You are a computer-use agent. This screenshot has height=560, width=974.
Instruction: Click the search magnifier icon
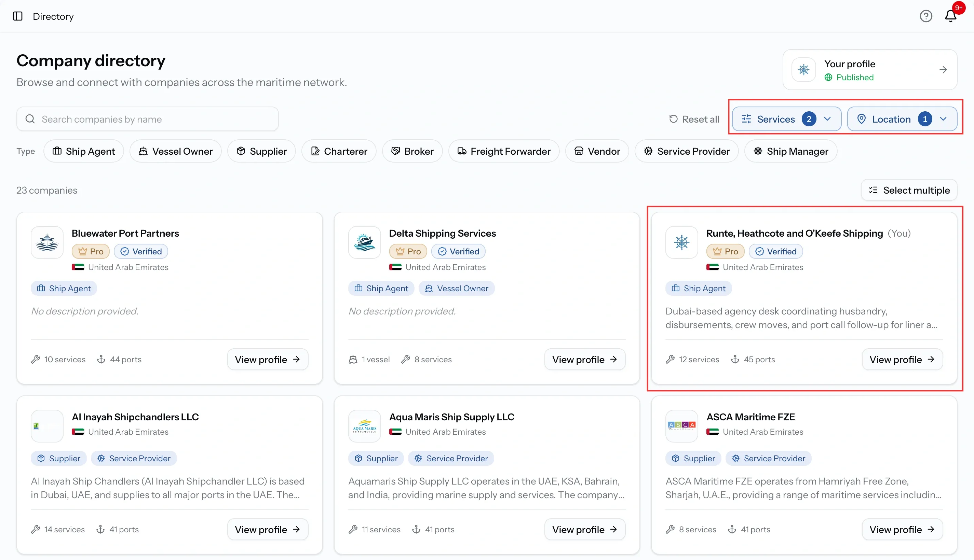click(30, 119)
